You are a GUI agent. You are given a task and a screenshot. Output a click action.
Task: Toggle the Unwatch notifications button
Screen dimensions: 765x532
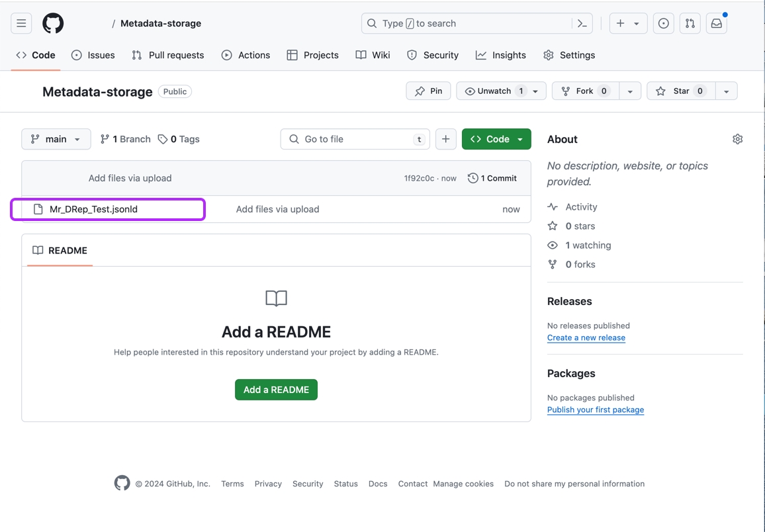[494, 91]
